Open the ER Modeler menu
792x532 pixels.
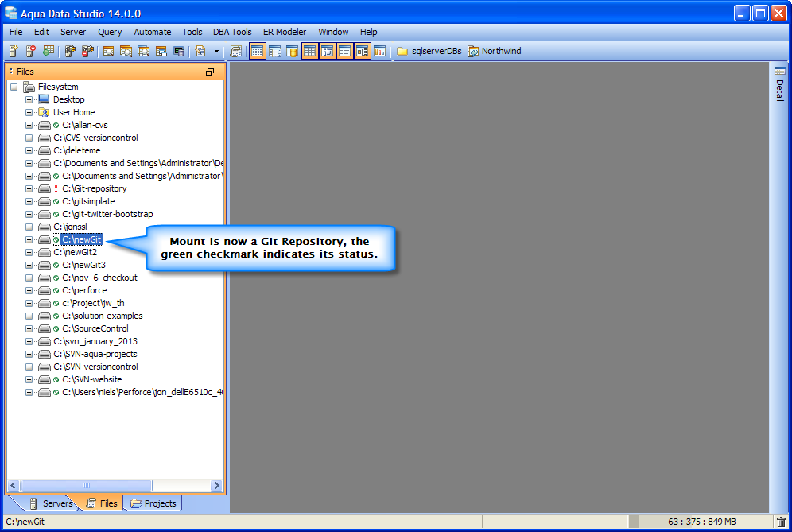pyautogui.click(x=285, y=32)
